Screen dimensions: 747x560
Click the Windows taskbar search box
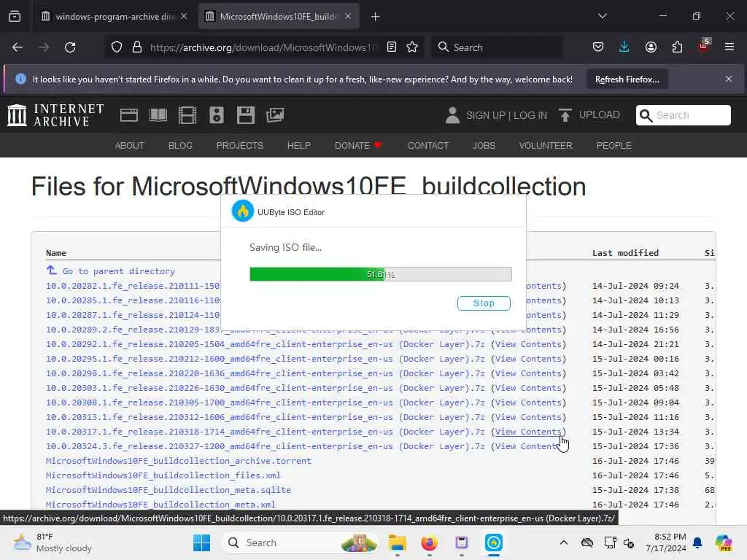(299, 542)
